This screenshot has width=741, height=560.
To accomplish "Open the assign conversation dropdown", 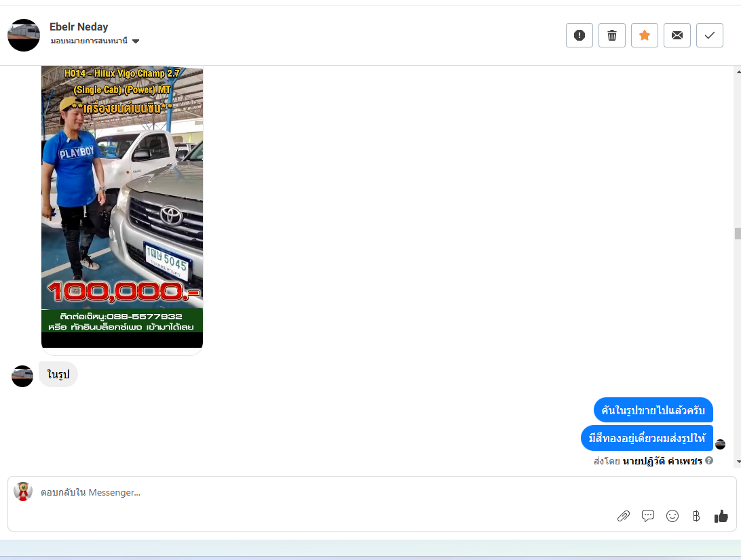I will [x=94, y=41].
